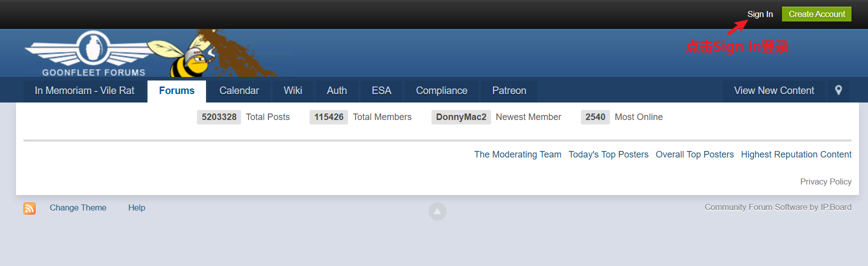
Task: Switch to the Auth tab
Action: click(x=336, y=90)
